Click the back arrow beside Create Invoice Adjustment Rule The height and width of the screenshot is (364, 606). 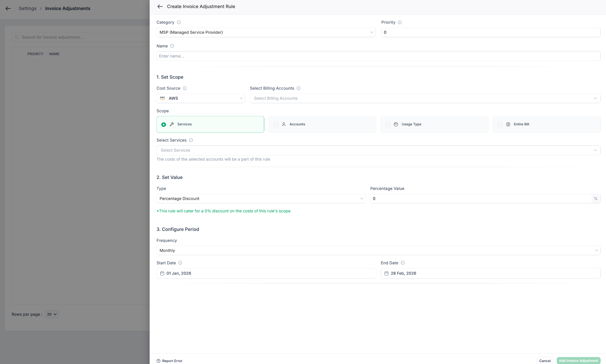(x=160, y=7)
